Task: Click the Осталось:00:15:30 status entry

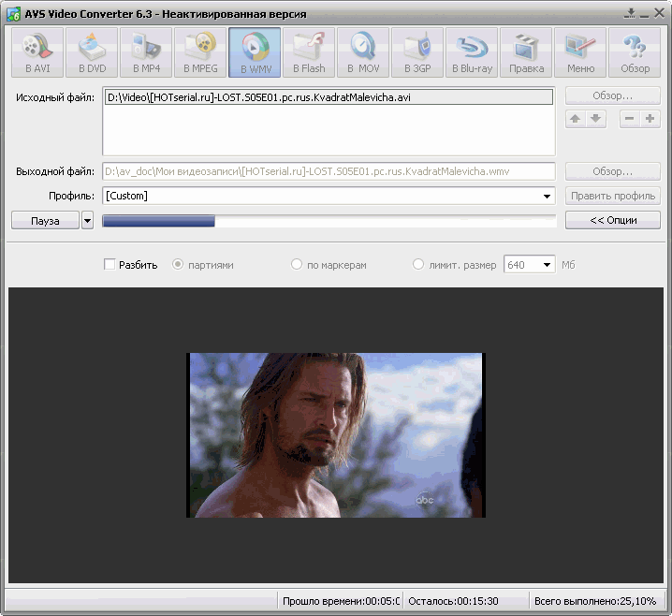Action: pyautogui.click(x=453, y=601)
